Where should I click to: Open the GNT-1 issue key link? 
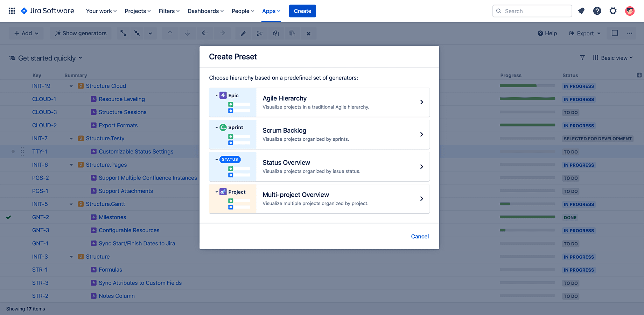pos(40,244)
